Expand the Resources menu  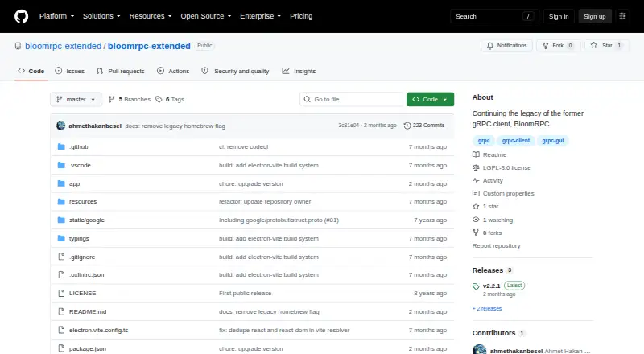pyautogui.click(x=151, y=16)
